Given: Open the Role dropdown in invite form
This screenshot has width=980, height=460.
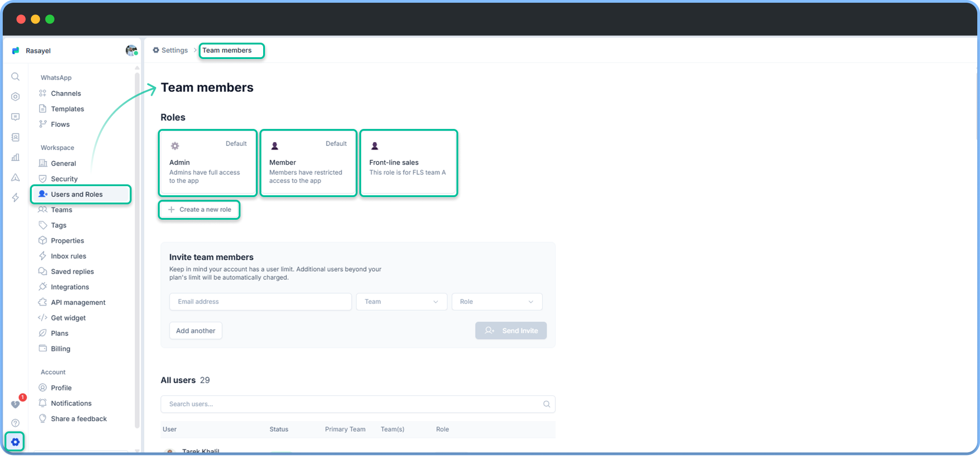Looking at the screenshot, I should coord(497,302).
